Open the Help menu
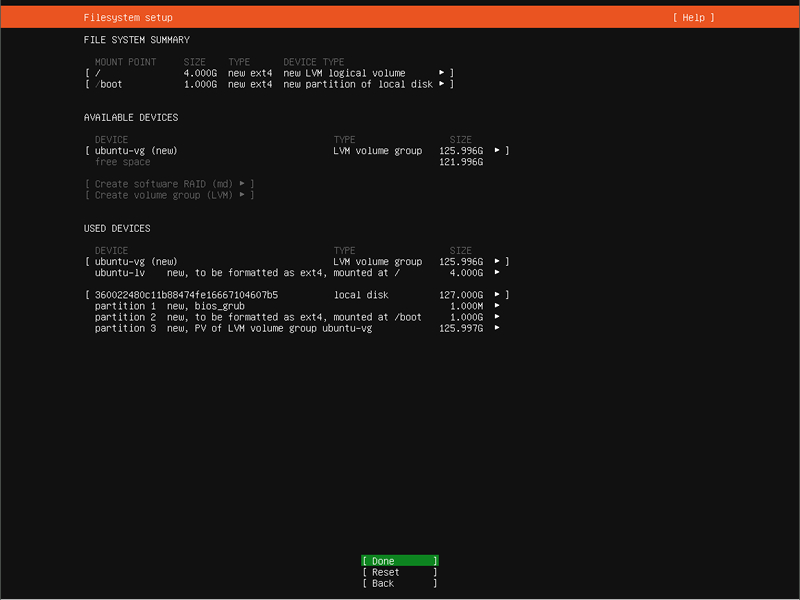Image resolution: width=800 pixels, height=600 pixels. (x=694, y=18)
